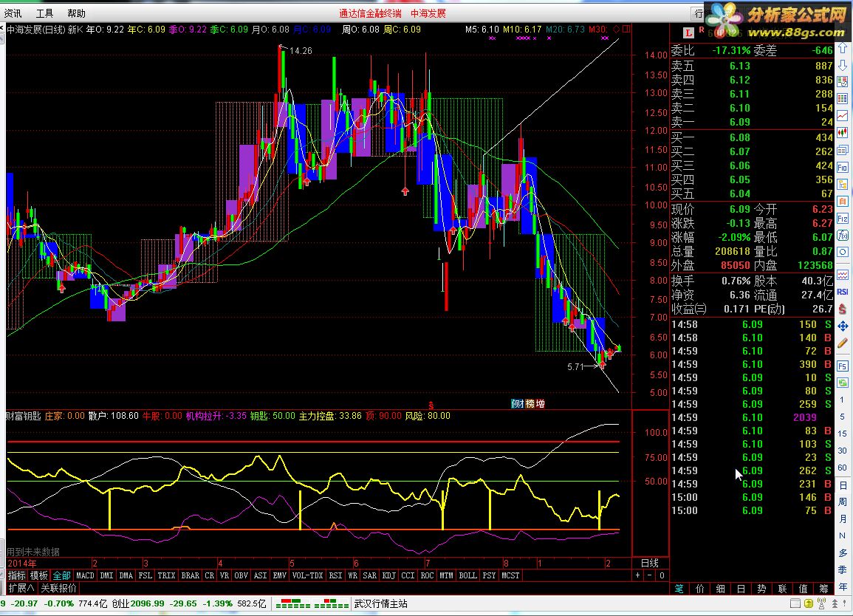Switch to weekly period 周 in sidebar
The image size is (853, 616).
842,502
